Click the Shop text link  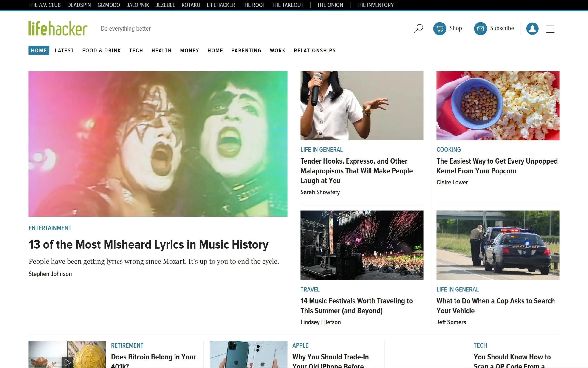click(455, 28)
